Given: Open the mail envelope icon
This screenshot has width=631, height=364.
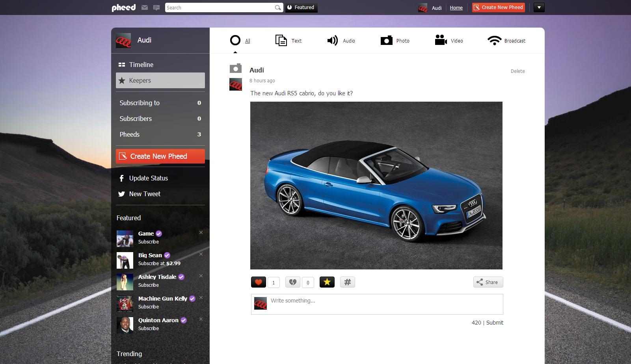Looking at the screenshot, I should 145,7.
